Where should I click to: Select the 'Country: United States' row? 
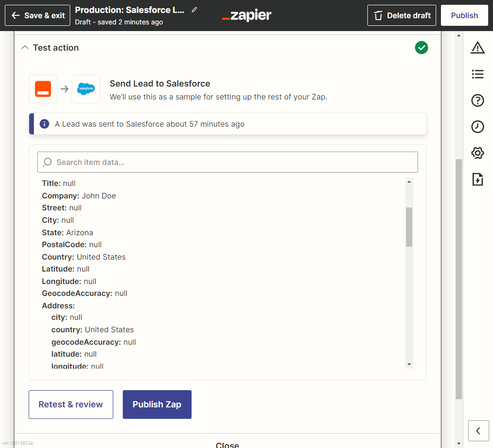click(84, 257)
